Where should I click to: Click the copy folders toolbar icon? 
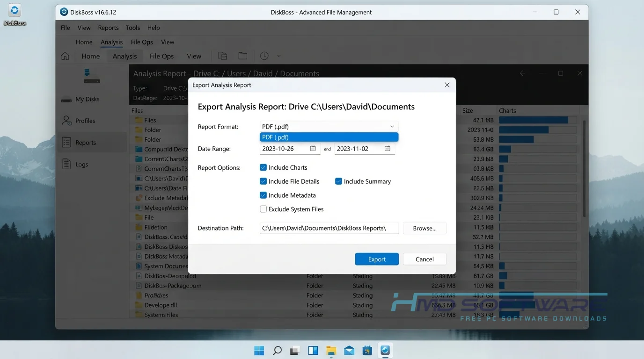pos(223,56)
